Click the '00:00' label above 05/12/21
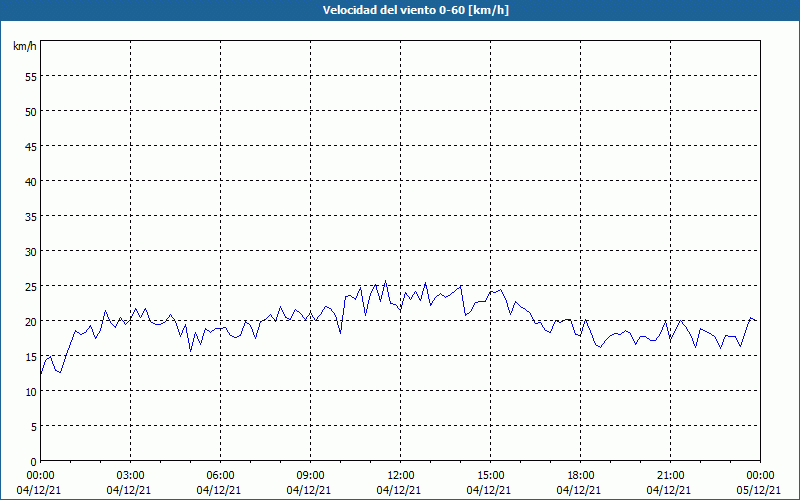 tap(760, 476)
